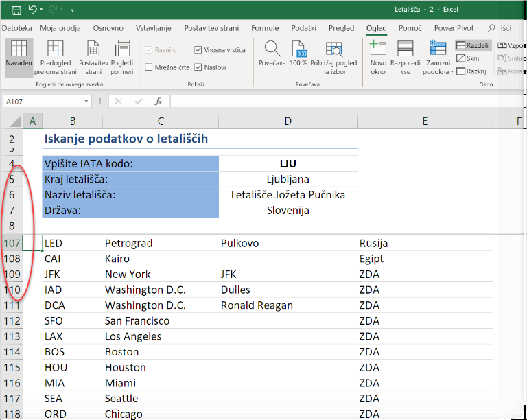Click the Name Box showing A107
527x420 pixels.
click(43, 101)
